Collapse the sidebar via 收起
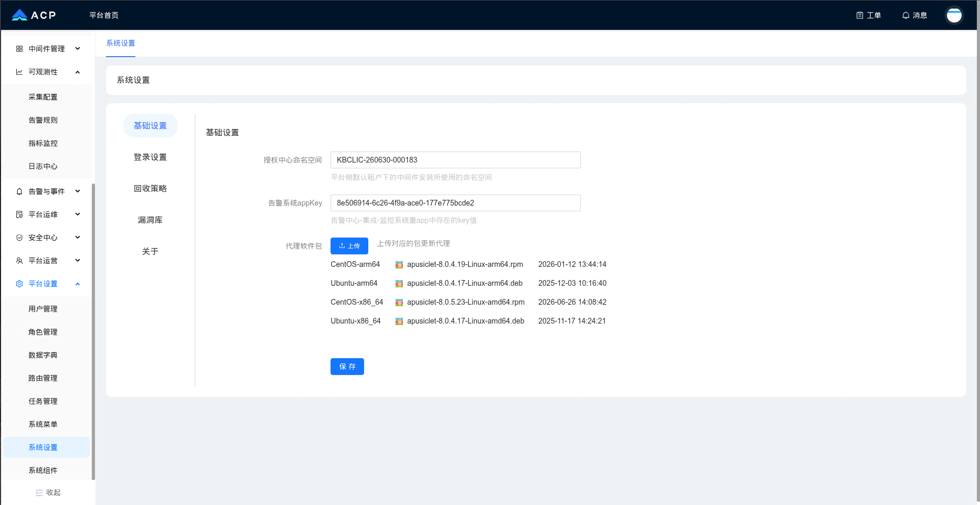The height and width of the screenshot is (505, 980). tap(48, 492)
